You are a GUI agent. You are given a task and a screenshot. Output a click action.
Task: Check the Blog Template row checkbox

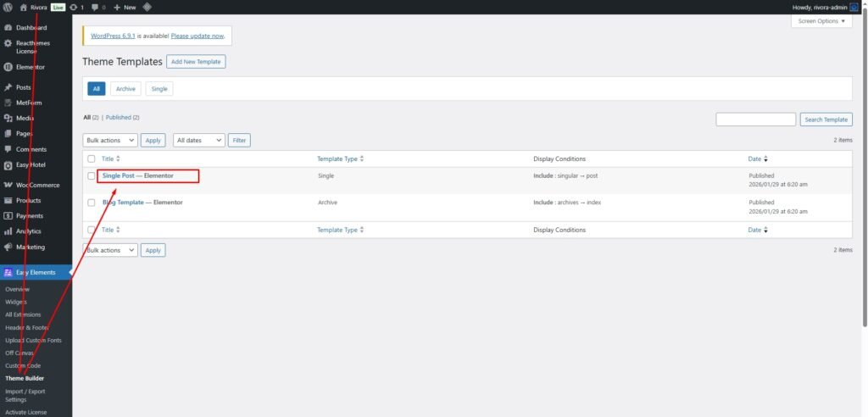pyautogui.click(x=92, y=203)
